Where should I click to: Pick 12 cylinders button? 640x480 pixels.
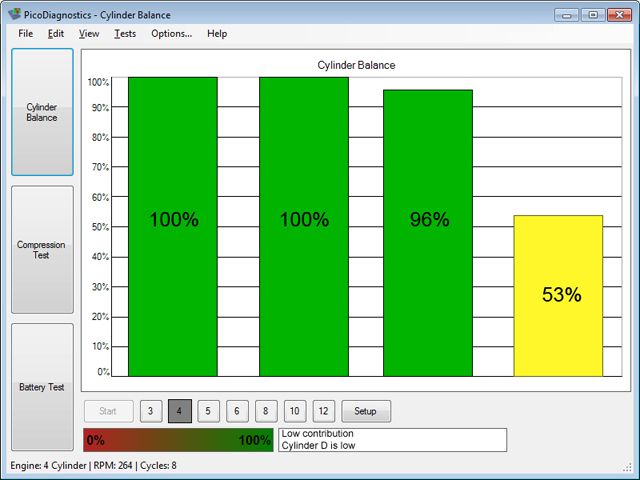pyautogui.click(x=323, y=411)
